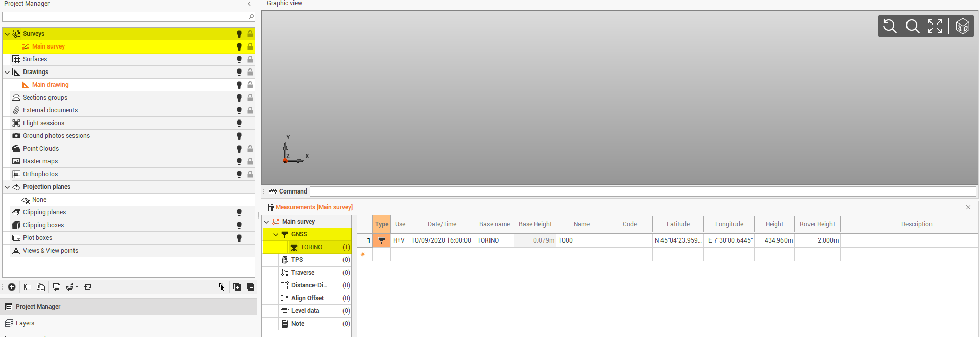Click the add (plus) icon in Project Manager toolbar
Screen dimensions: 980x337
coord(12,287)
